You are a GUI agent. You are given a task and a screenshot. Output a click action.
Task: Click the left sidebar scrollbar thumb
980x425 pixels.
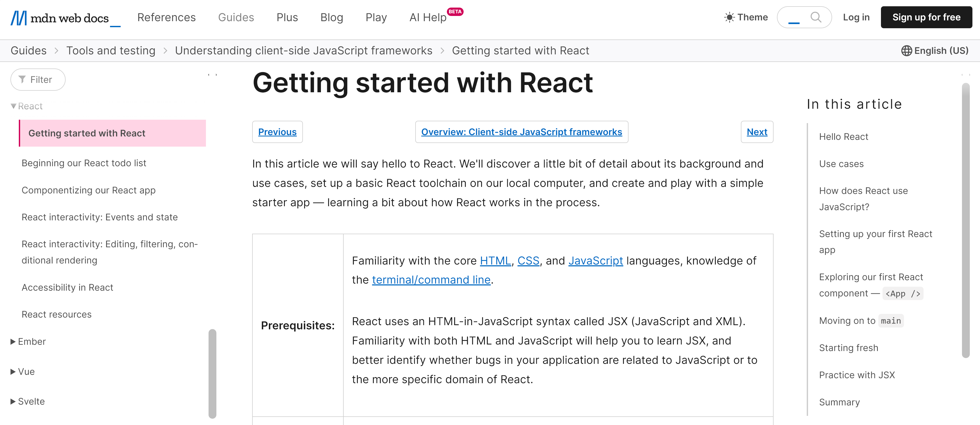[212, 374]
